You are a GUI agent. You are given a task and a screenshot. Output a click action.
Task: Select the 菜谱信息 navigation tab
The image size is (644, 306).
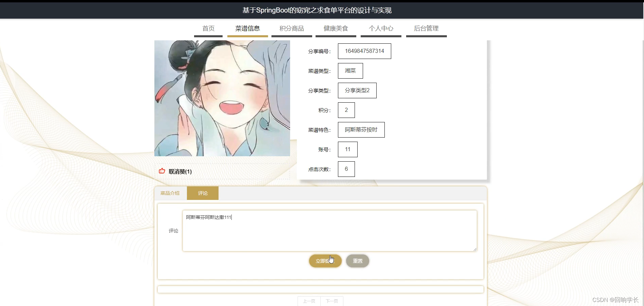(247, 28)
